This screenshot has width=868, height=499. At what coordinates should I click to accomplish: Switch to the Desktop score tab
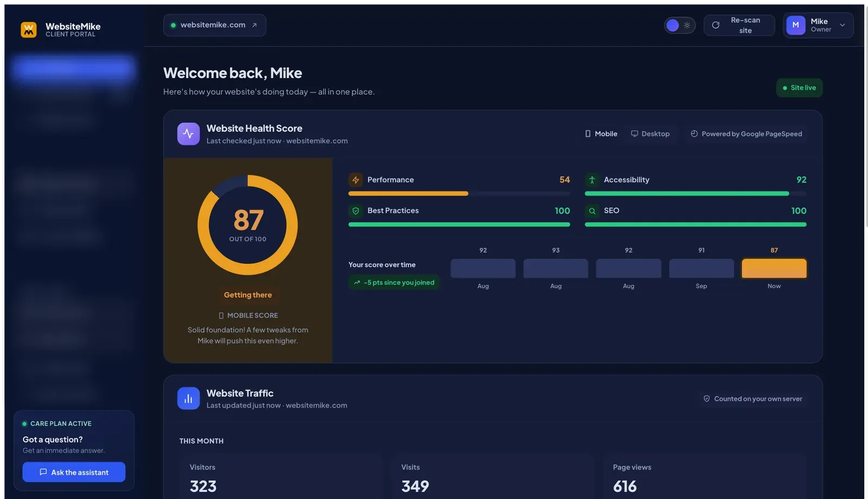pyautogui.click(x=650, y=134)
